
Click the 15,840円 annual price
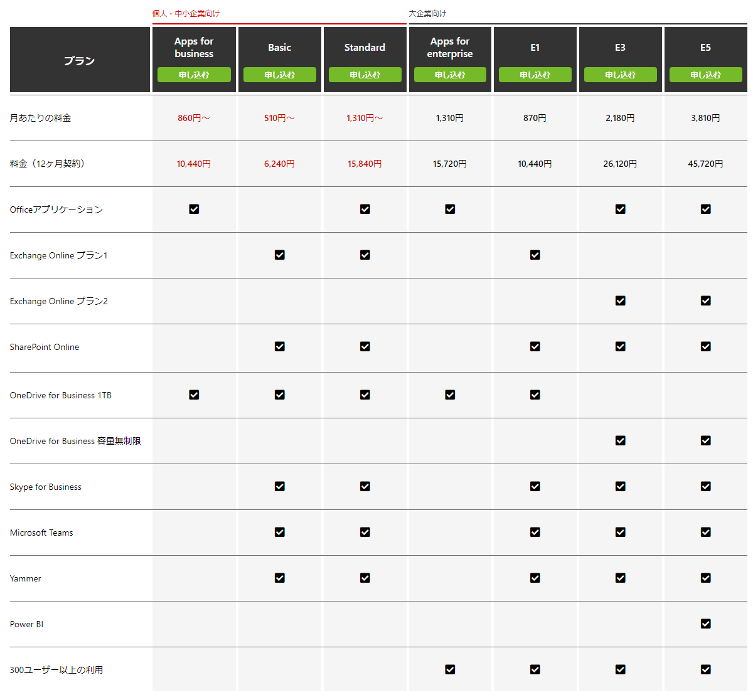[365, 164]
